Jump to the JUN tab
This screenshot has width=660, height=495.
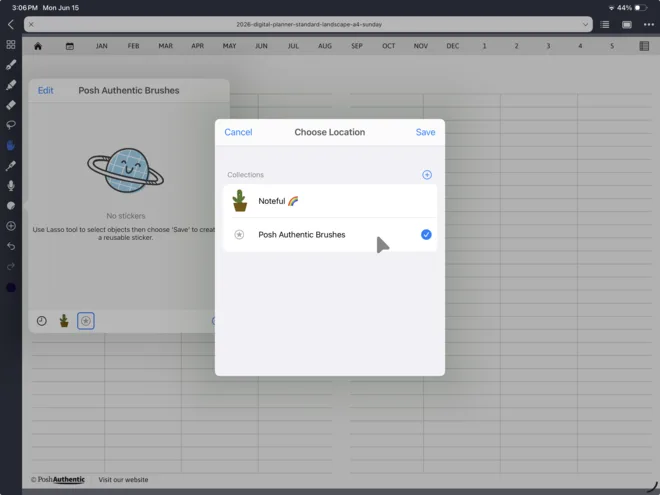(261, 46)
